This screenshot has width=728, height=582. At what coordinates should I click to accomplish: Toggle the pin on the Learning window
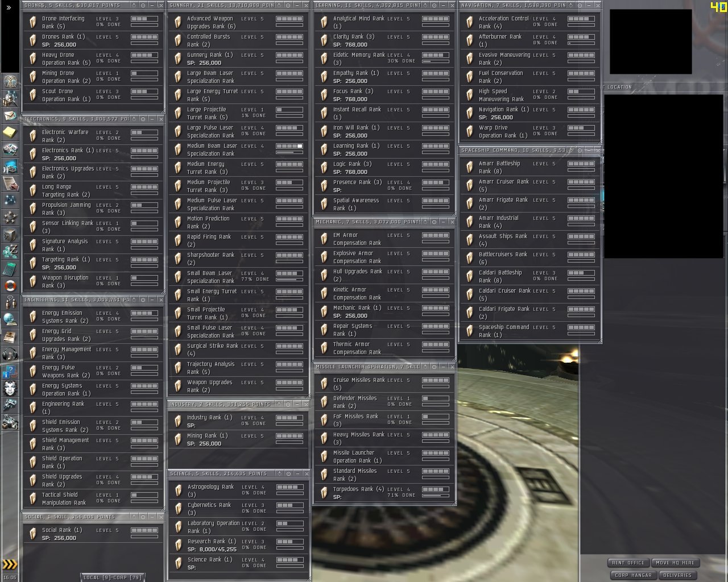(425, 5)
